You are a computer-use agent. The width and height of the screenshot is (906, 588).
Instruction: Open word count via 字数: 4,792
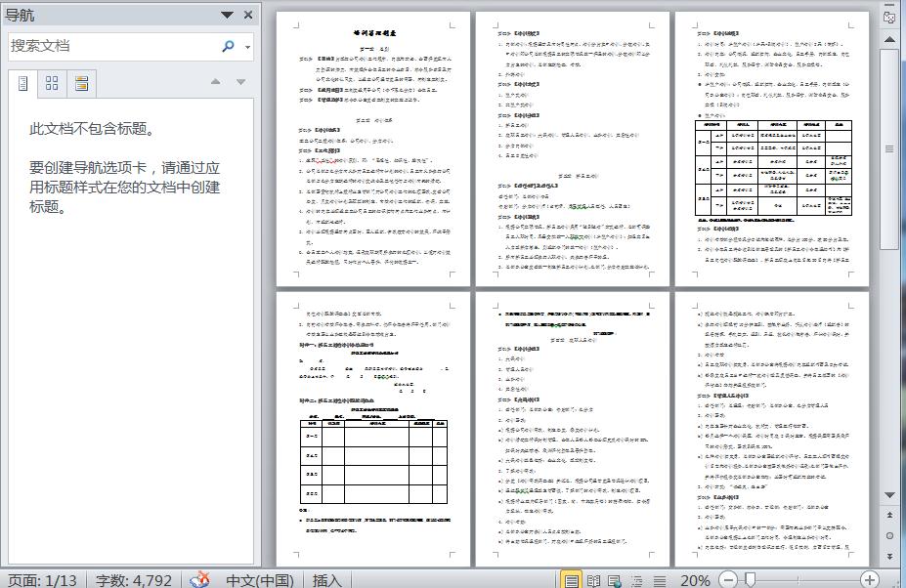133,579
